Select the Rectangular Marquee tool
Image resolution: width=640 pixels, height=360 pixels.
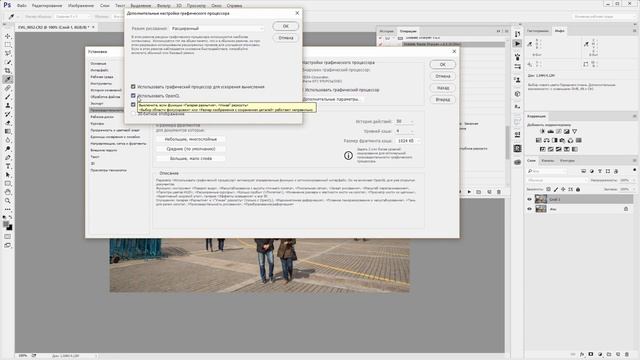(8, 44)
